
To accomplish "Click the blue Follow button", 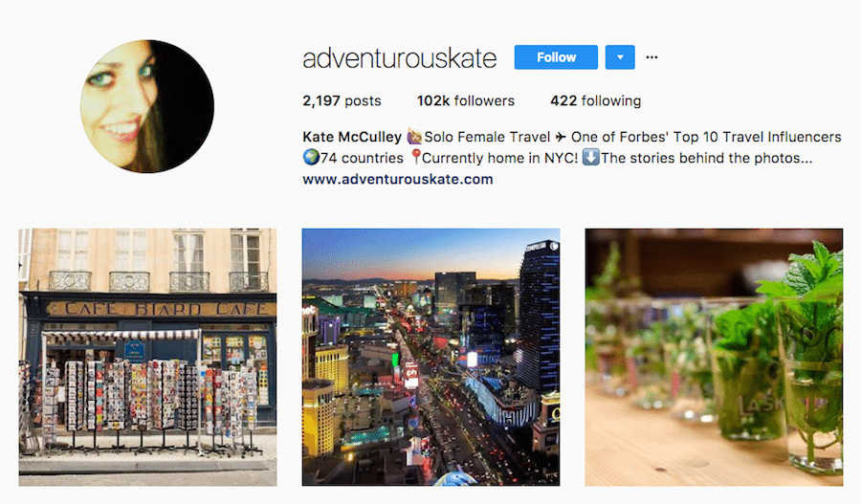I will [x=556, y=57].
